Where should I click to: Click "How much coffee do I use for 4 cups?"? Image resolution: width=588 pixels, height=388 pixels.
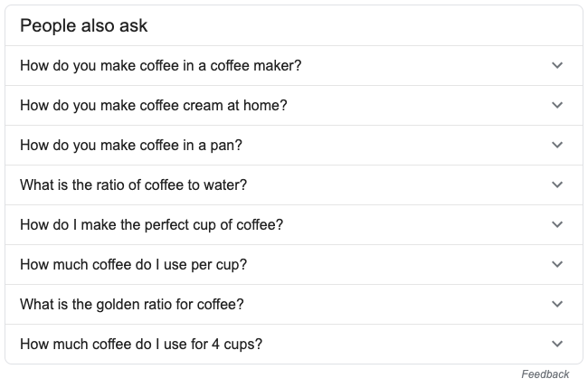[141, 345]
